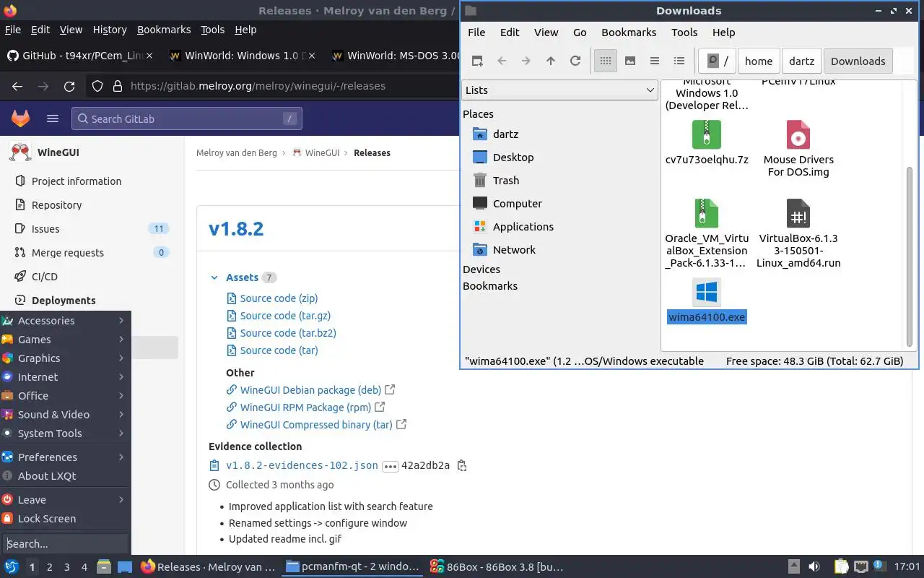This screenshot has height=578, width=924.
Task: Click the home path button in file manager
Action: [x=759, y=61]
